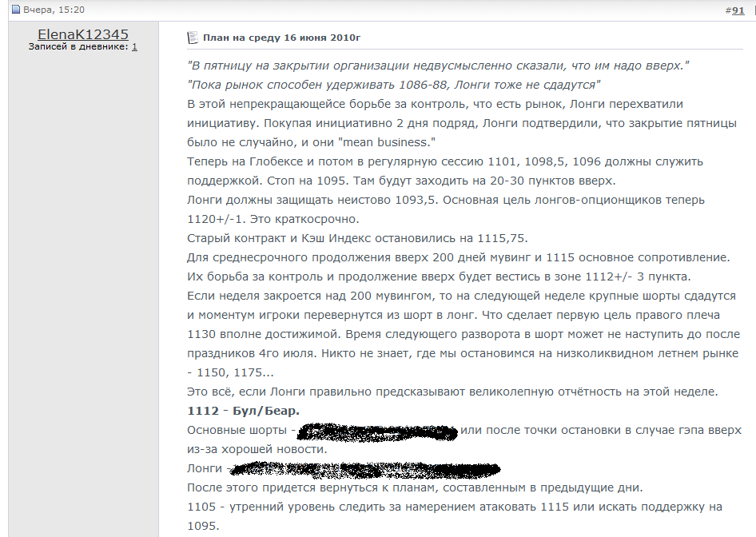Click the blacked-out scribble after 'Основные шорты'
This screenshot has height=537, width=756.
[377, 432]
